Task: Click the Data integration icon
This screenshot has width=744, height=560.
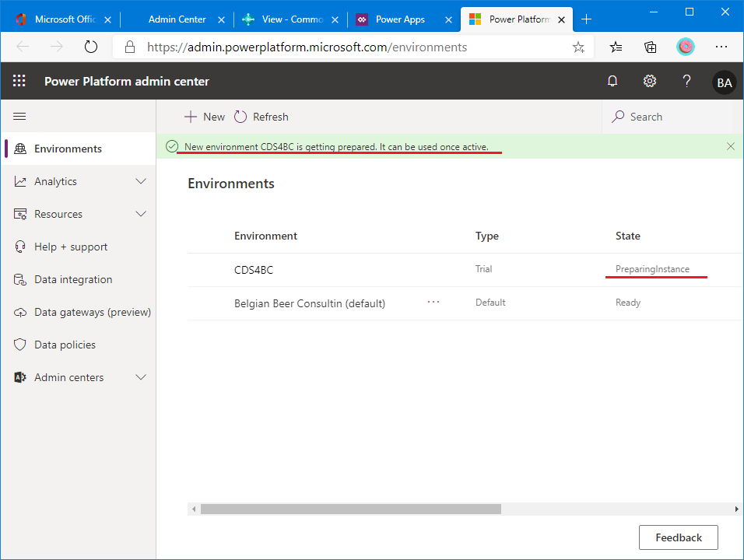Action: pyautogui.click(x=20, y=280)
